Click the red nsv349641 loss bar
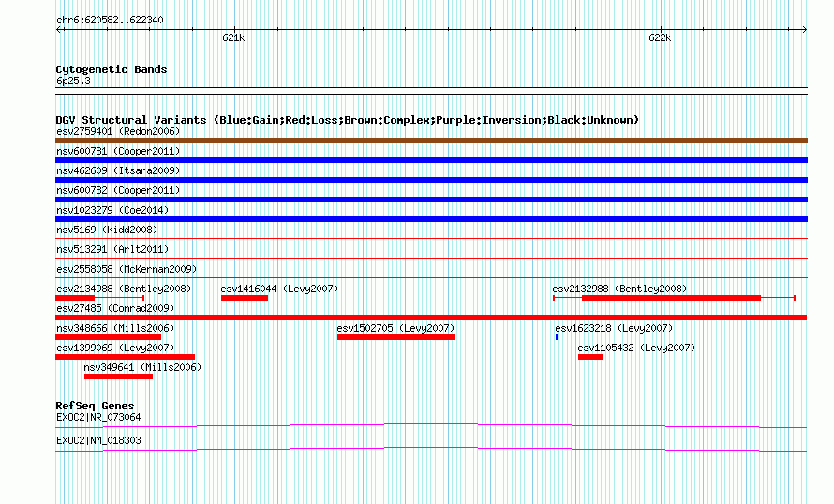Viewport: 834px width, 504px height. (119, 377)
